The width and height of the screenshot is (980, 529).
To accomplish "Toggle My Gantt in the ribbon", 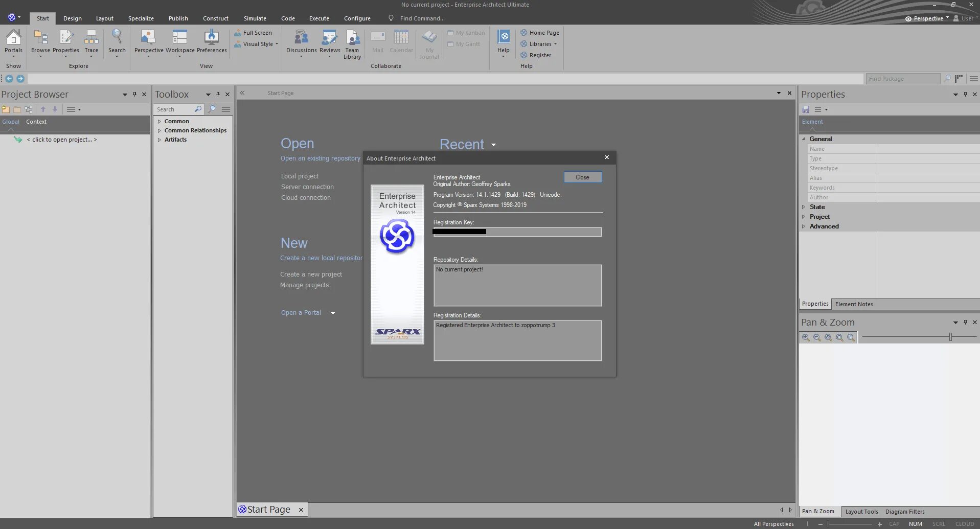I will coord(464,44).
